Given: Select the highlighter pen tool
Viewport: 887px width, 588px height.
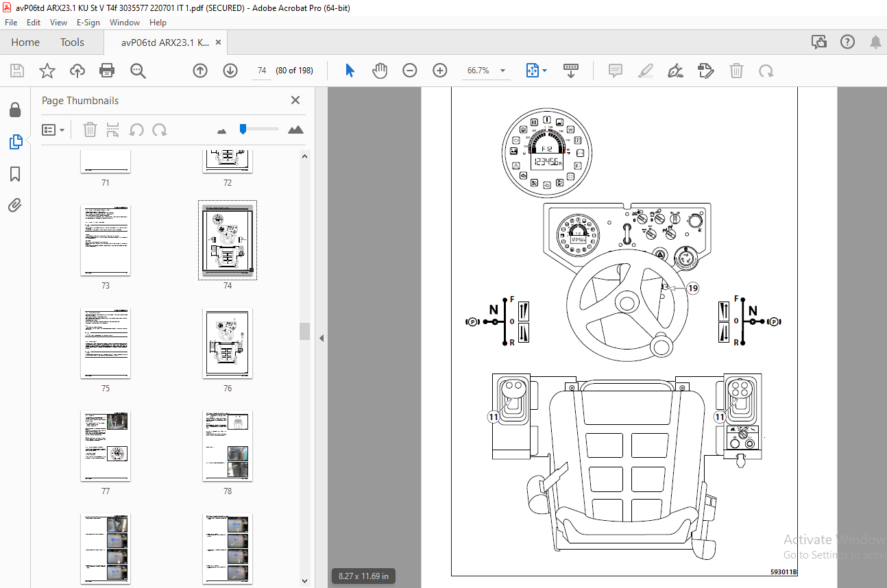Looking at the screenshot, I should coord(646,71).
